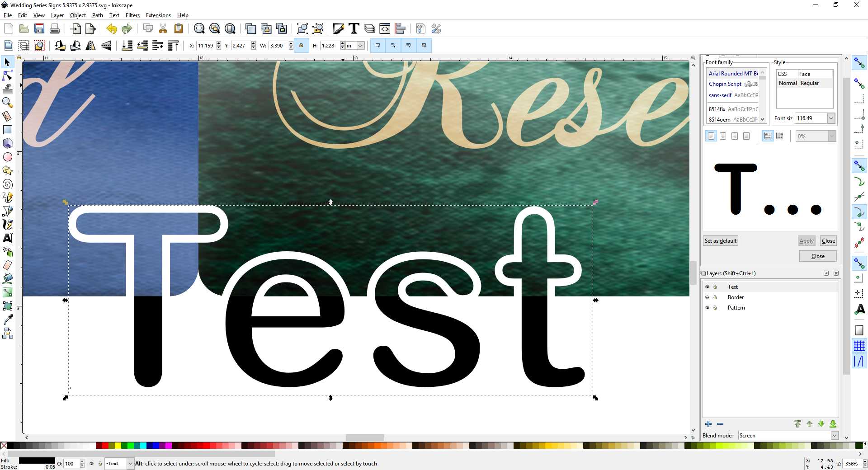Screen dimensions: 868x470
Task: Open the font size dropdown
Action: 831,118
